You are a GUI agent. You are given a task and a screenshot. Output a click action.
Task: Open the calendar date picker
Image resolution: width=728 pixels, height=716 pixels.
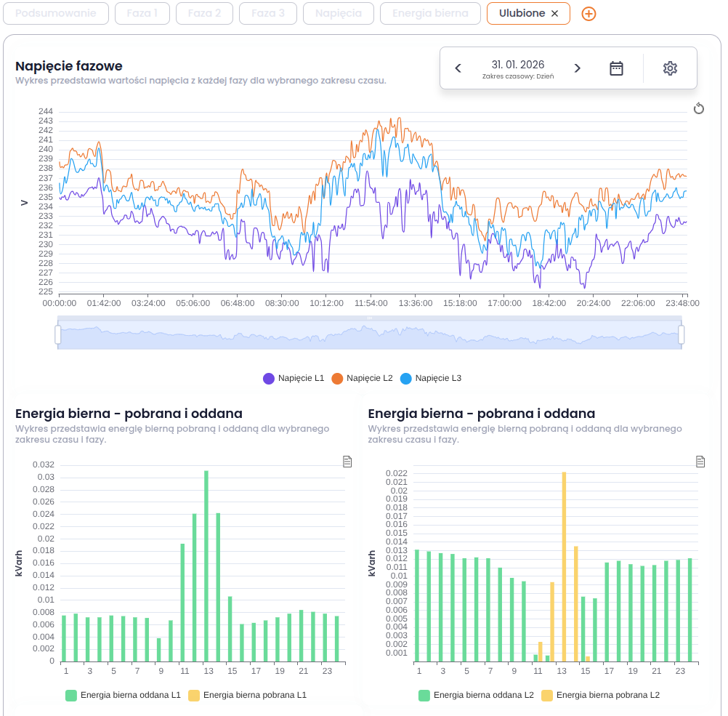tap(616, 68)
